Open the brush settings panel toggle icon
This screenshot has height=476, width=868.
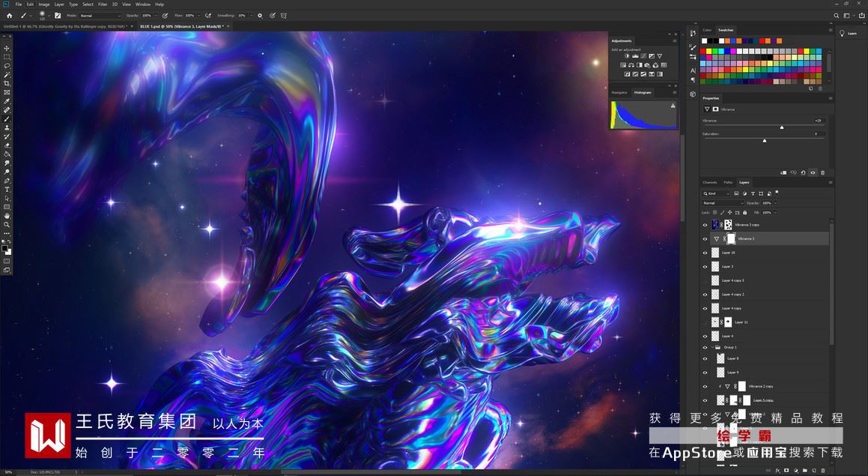pos(58,16)
